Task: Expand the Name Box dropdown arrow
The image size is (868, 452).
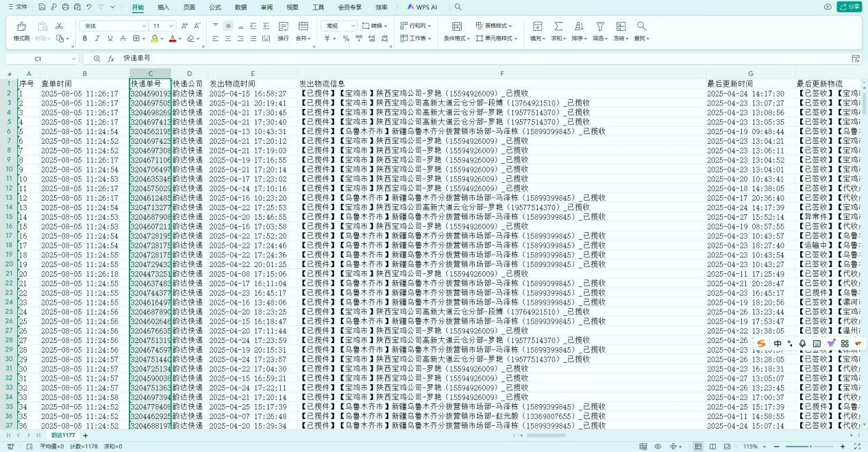Action: tap(74, 59)
